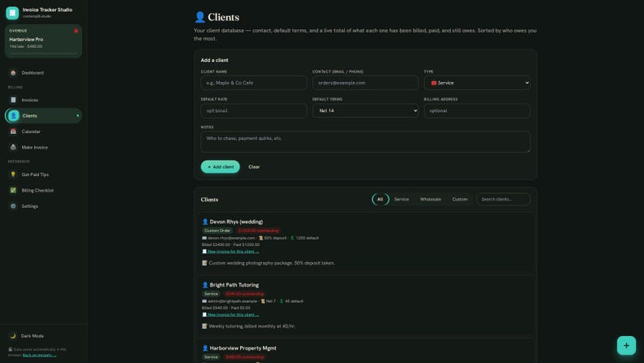The height and width of the screenshot is (363, 644).
Task: Open Make Invoice in the sidebar
Action: click(x=43, y=147)
